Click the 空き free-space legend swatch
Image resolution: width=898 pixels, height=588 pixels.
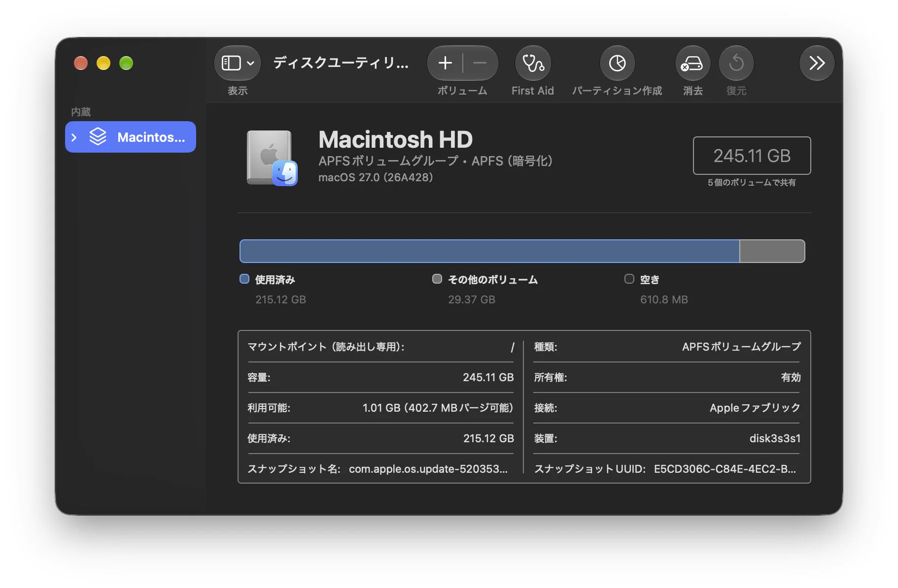tap(629, 279)
